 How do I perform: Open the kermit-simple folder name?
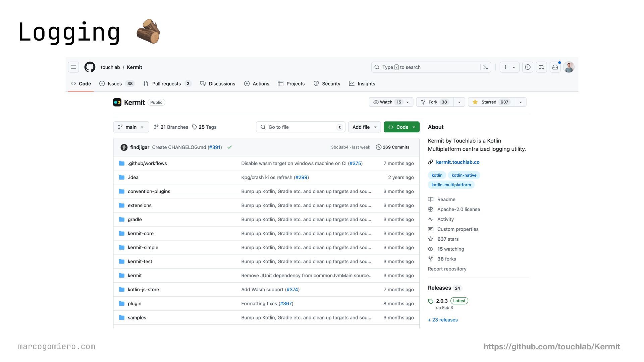click(143, 247)
